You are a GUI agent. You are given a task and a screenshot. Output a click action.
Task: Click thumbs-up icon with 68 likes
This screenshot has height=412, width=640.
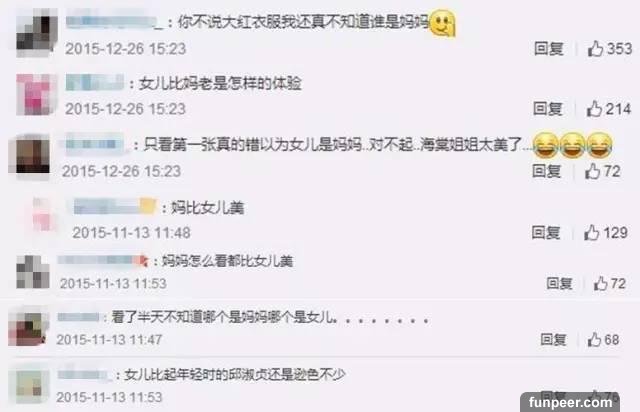tap(594, 339)
